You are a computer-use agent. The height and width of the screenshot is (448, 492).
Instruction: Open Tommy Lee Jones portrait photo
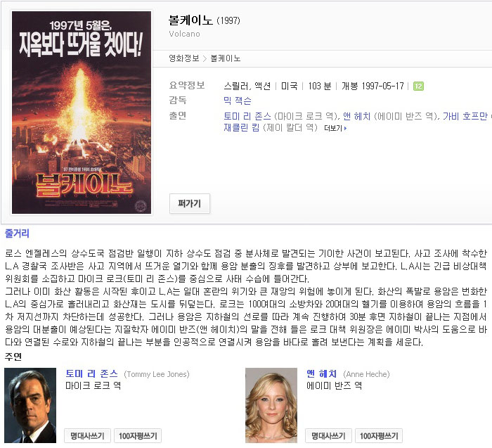coord(30,405)
